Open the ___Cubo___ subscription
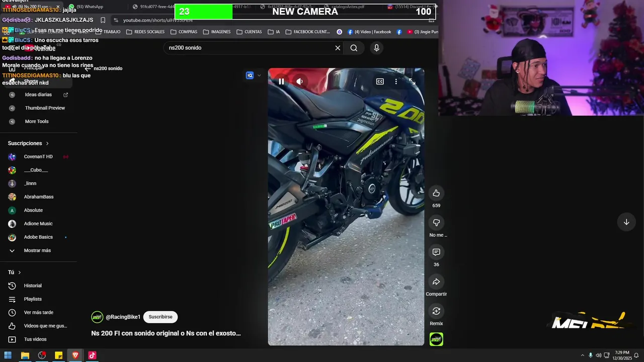644x362 pixels. click(39, 170)
